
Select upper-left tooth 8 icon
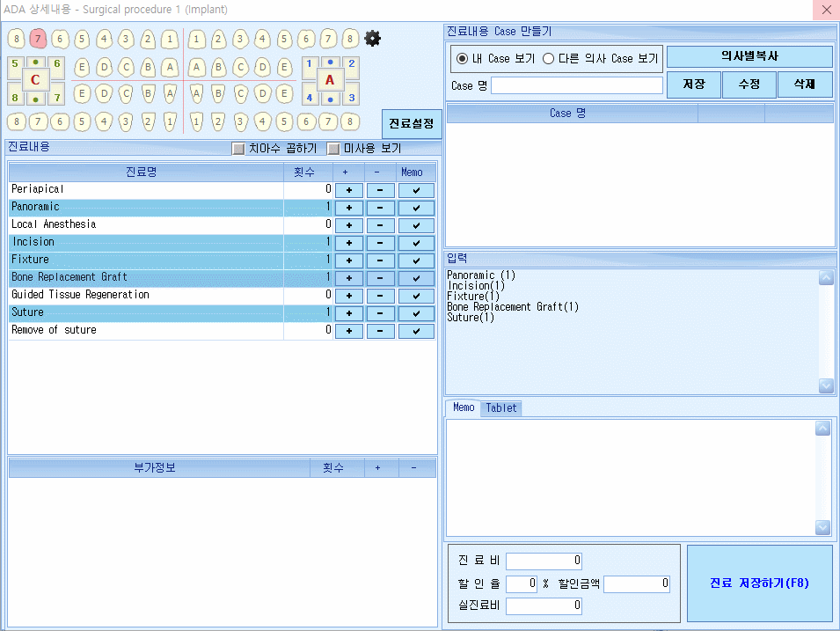tap(17, 39)
